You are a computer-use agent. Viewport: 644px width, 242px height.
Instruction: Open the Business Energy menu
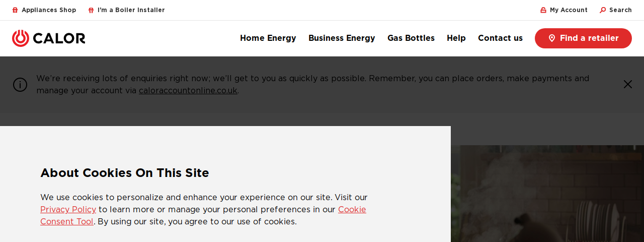tap(342, 38)
